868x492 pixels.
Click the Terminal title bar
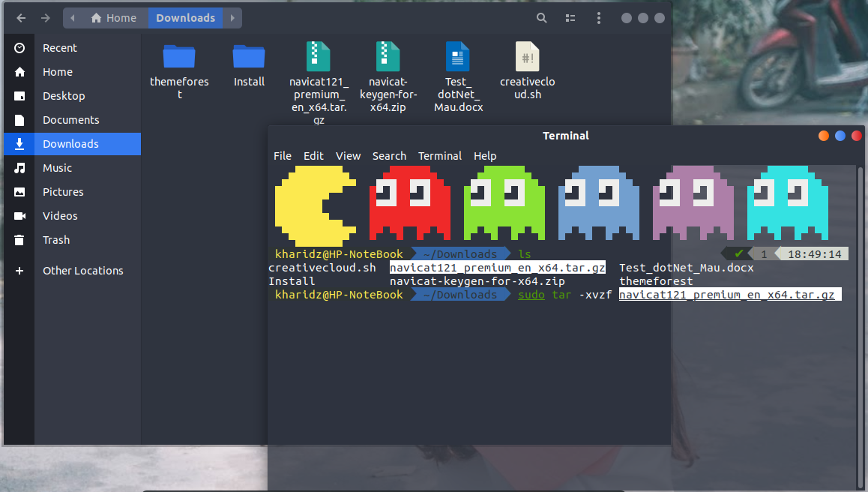(566, 136)
